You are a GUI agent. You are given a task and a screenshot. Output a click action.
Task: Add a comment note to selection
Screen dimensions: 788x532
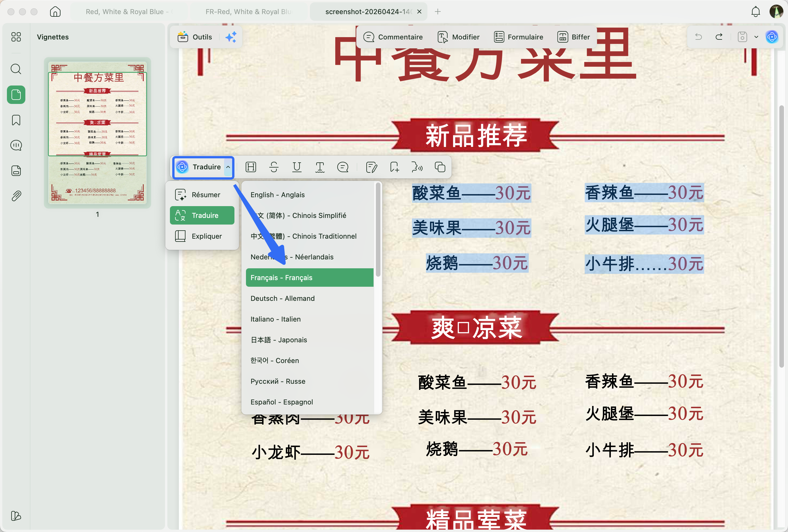coord(343,167)
